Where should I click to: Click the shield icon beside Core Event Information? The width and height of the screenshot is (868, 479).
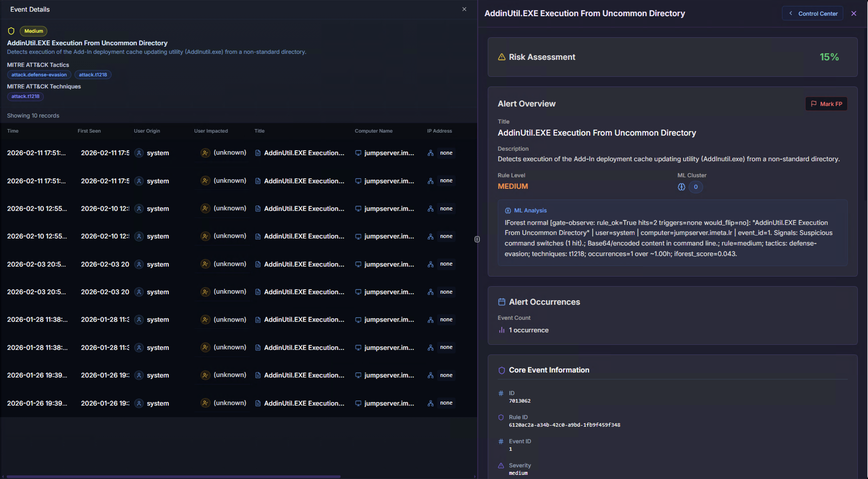point(502,370)
